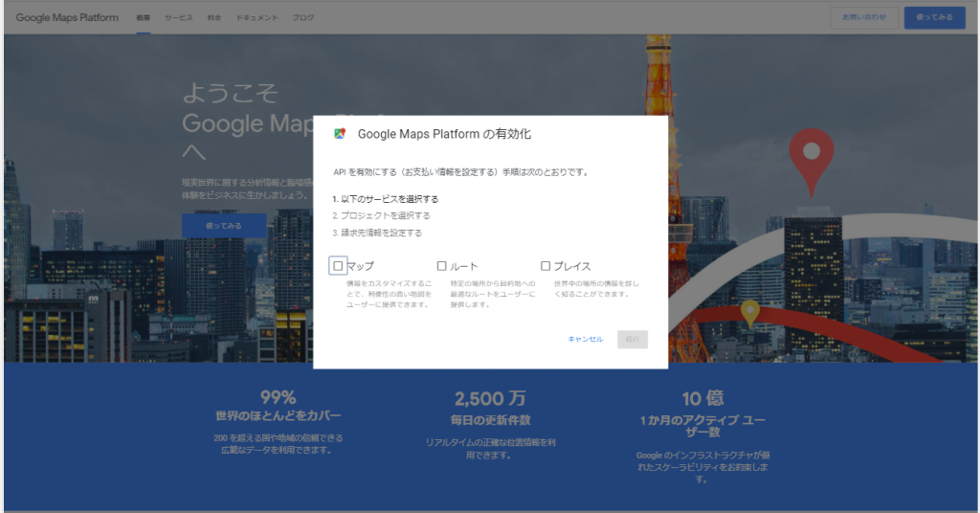Click the 世界のほとんどをカバー subheading
Image resolution: width=980 pixels, height=513 pixels.
click(x=278, y=416)
